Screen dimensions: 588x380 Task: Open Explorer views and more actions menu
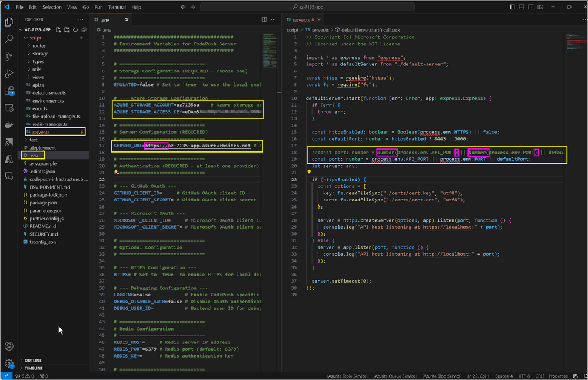[81, 19]
